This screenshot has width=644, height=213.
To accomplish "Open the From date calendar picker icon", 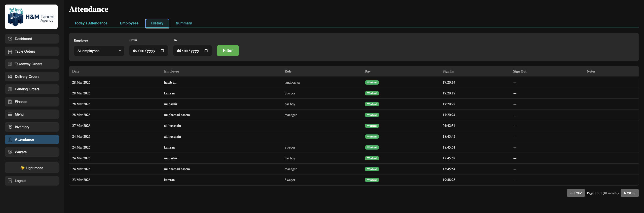I will (162, 51).
